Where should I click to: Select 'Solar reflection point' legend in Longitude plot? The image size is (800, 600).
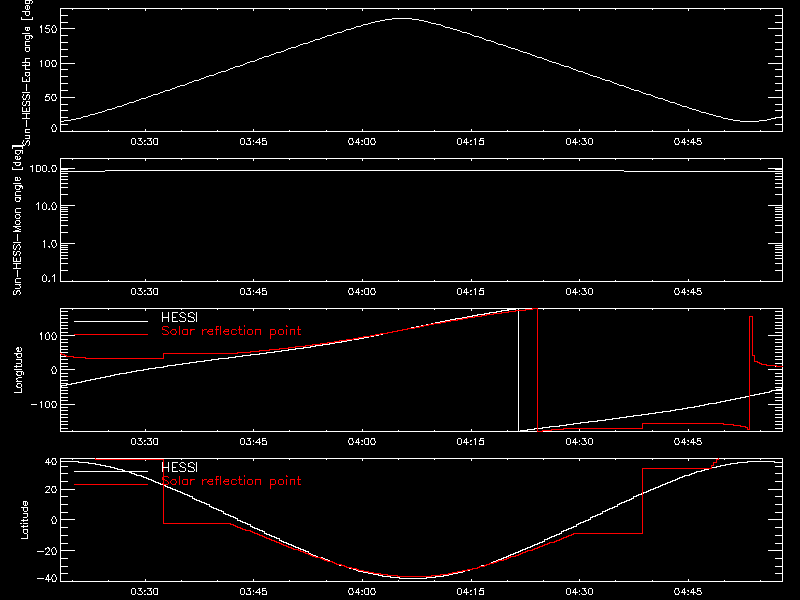pos(231,331)
